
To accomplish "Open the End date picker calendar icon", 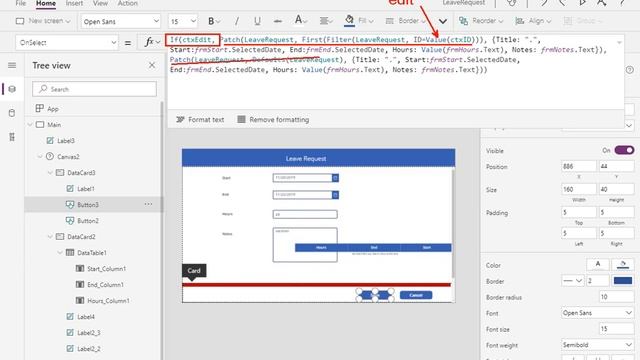I will click(335, 195).
